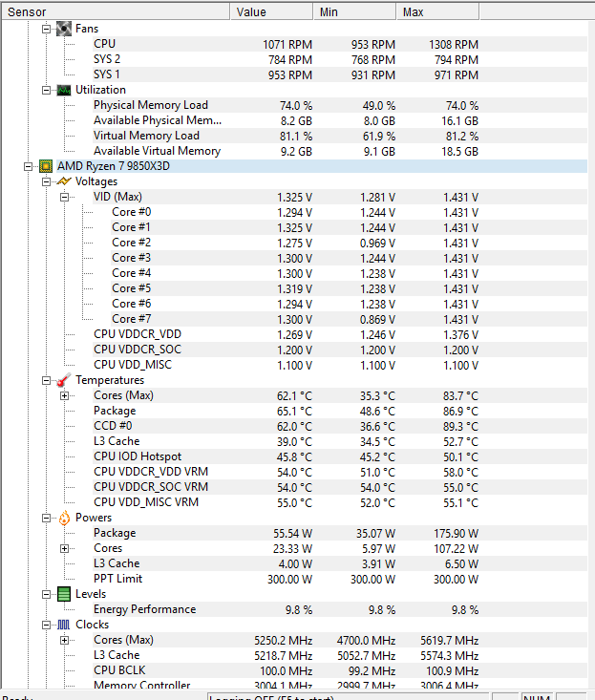The width and height of the screenshot is (595, 700).
Task: Sort by the Sensor column header
Action: tap(116, 12)
